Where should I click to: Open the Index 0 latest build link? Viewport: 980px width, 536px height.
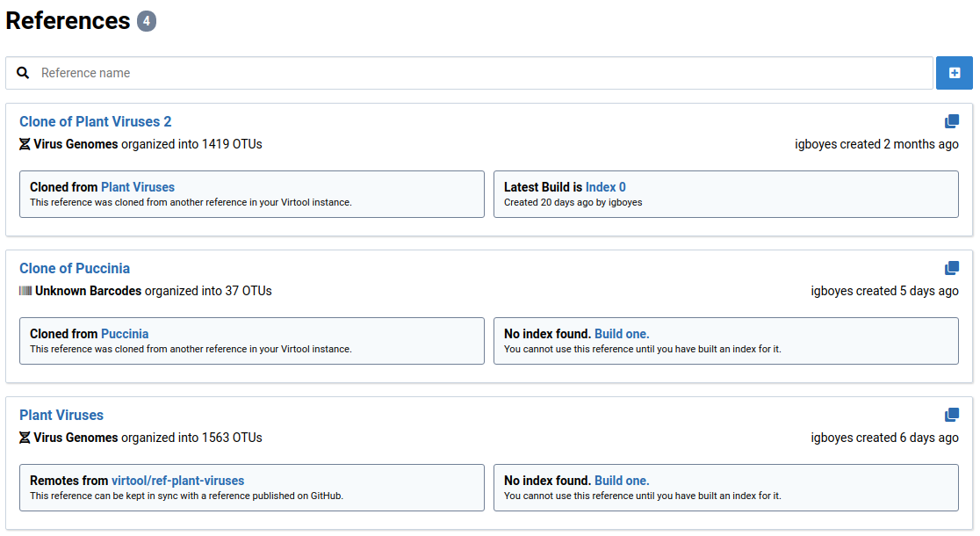(605, 187)
